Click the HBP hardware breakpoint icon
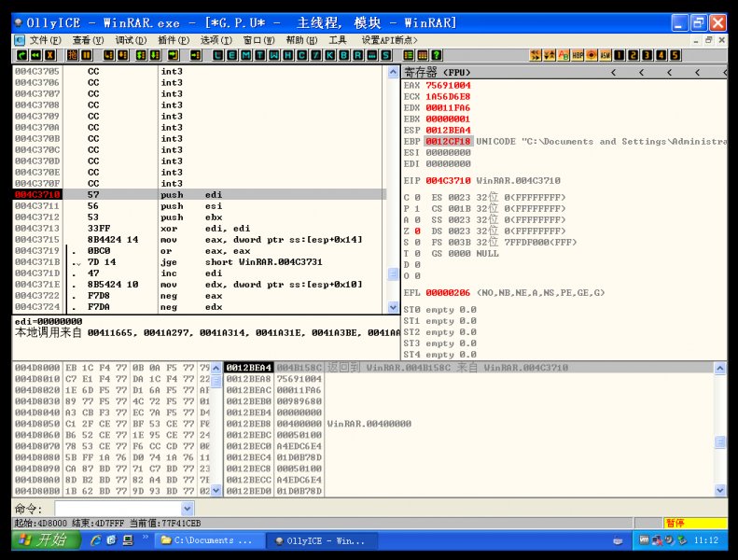738x560 pixels. (x=578, y=55)
